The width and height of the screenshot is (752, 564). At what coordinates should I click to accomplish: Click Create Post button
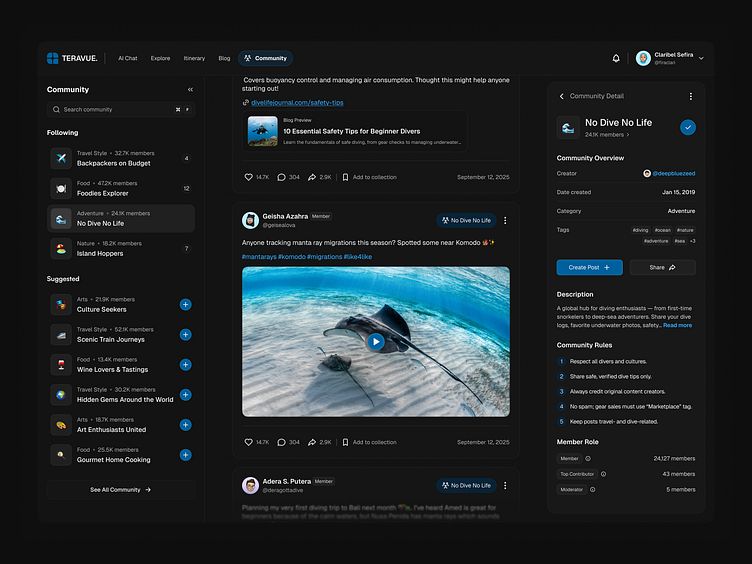(x=589, y=268)
